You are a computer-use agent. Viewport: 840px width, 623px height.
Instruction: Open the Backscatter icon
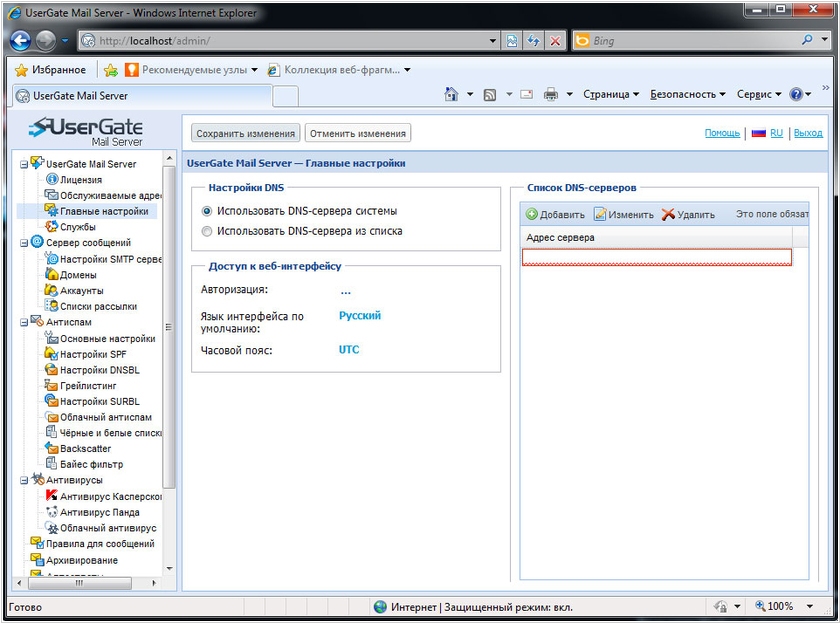click(x=51, y=447)
